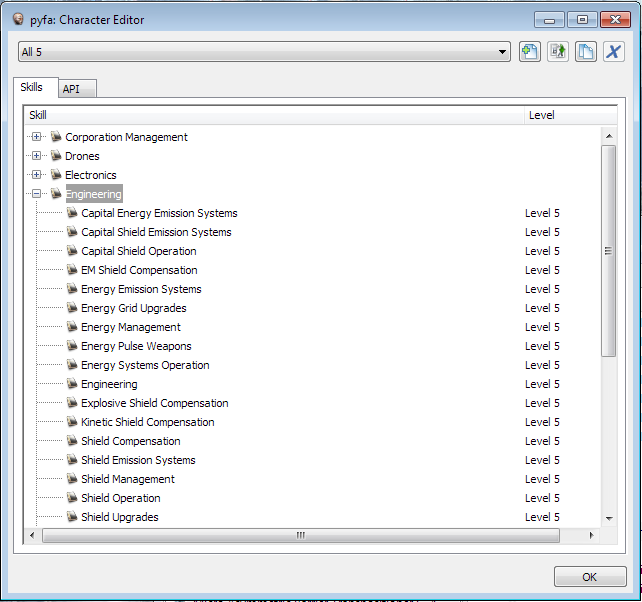Click the Copy character icon button
The width and height of the screenshot is (642, 602).
[x=585, y=52]
